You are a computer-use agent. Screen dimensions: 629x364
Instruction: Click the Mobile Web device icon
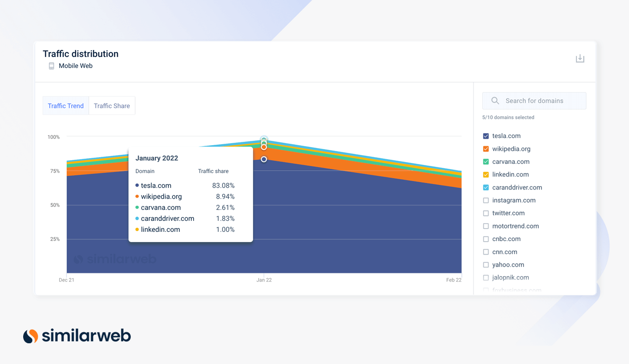pos(52,66)
